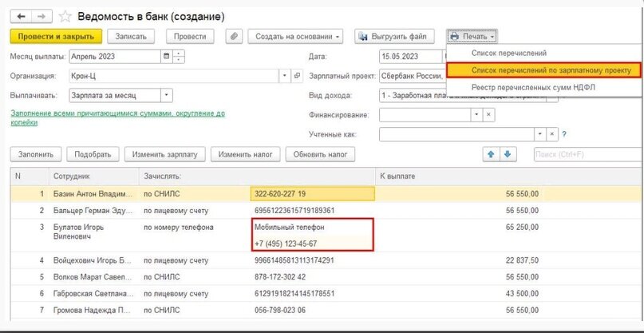Expand the Учтенные как dropdown arrow

click(539, 134)
